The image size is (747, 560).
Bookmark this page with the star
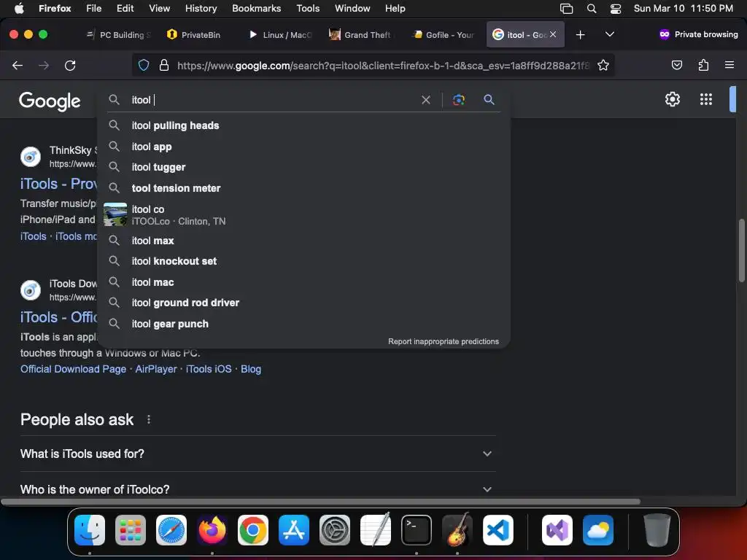603,65
